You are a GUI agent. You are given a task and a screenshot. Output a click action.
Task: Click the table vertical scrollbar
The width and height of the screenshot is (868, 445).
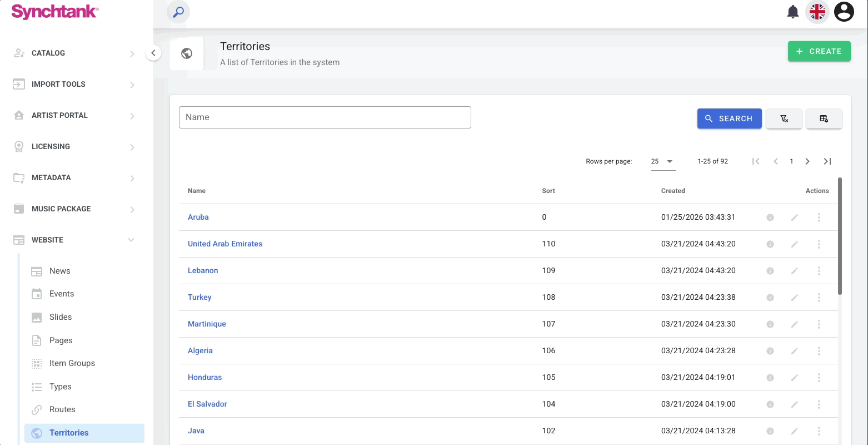840,236
